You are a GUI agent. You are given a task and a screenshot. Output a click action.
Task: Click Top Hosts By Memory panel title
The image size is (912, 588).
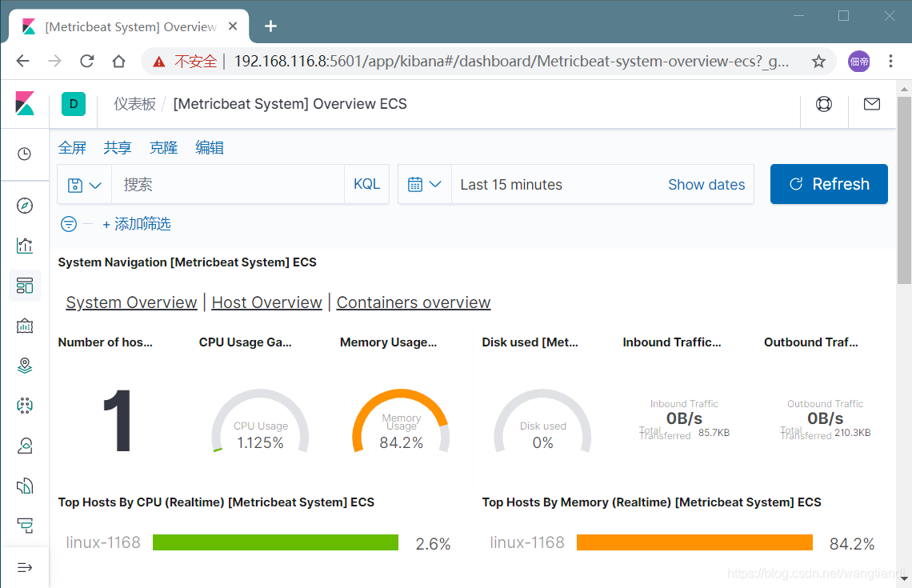[651, 502]
